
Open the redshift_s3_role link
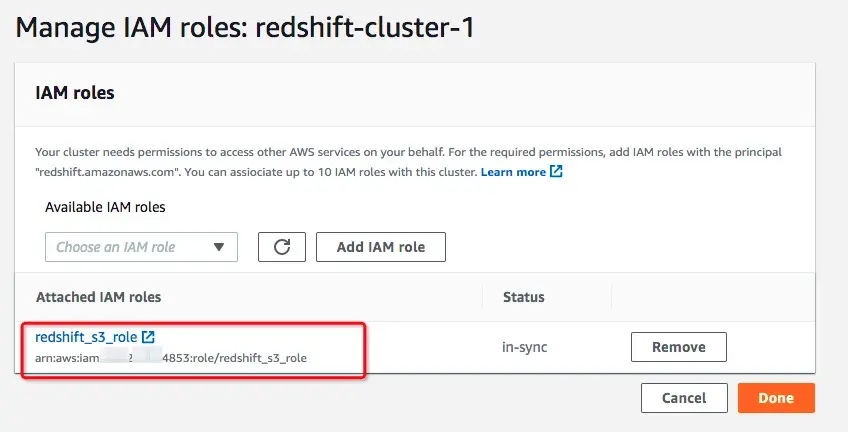click(86, 337)
